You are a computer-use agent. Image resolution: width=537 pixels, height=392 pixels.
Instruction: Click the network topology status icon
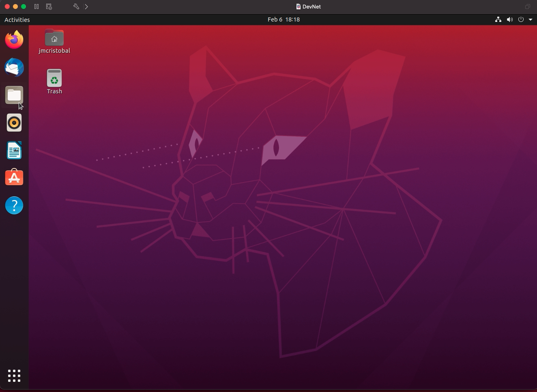(498, 19)
